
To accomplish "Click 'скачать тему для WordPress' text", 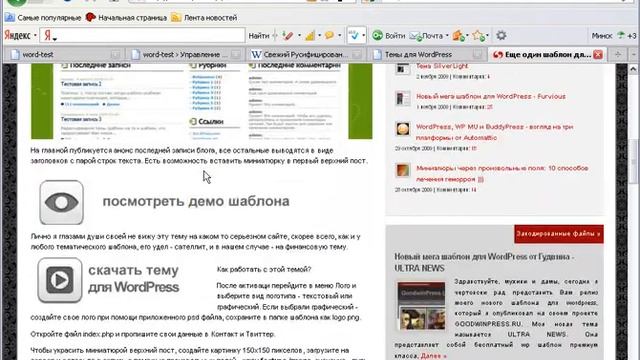I will (133, 279).
